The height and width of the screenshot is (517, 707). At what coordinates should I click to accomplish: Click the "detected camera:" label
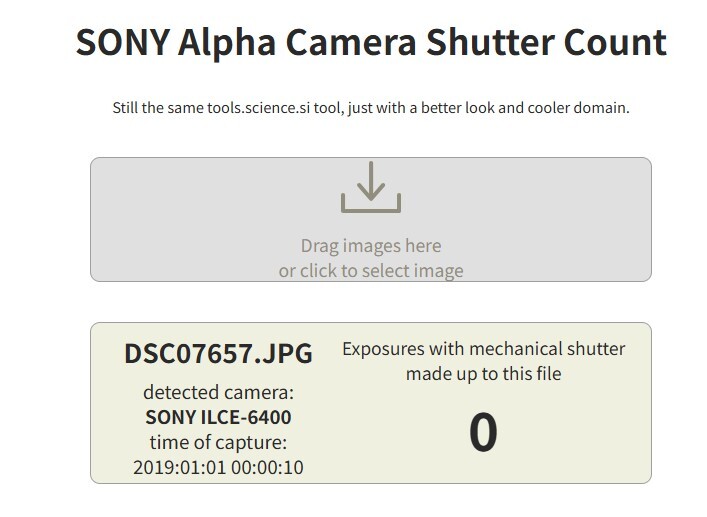point(218,392)
